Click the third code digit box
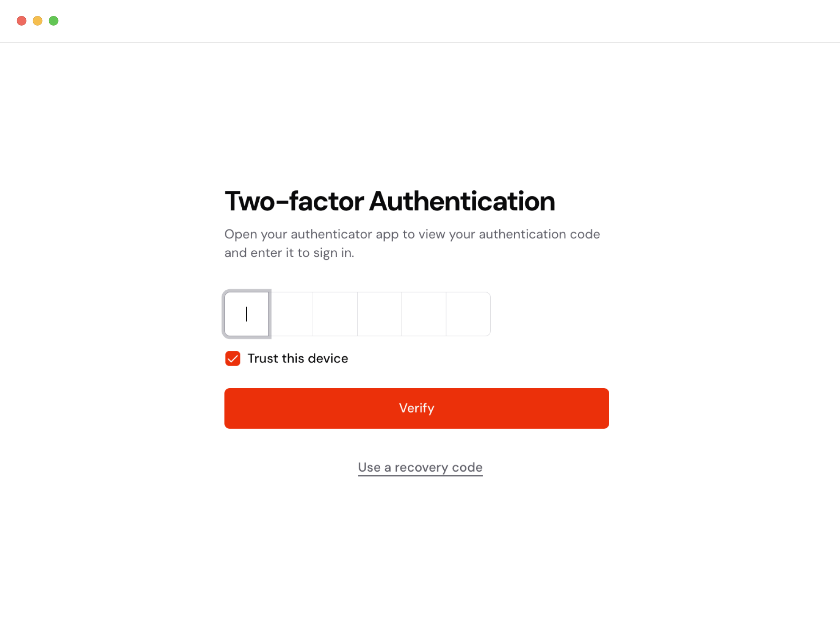840x627 pixels. (x=335, y=314)
